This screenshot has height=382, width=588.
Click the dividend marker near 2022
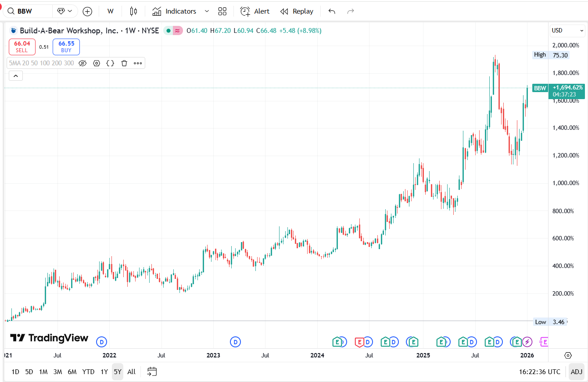tap(102, 342)
